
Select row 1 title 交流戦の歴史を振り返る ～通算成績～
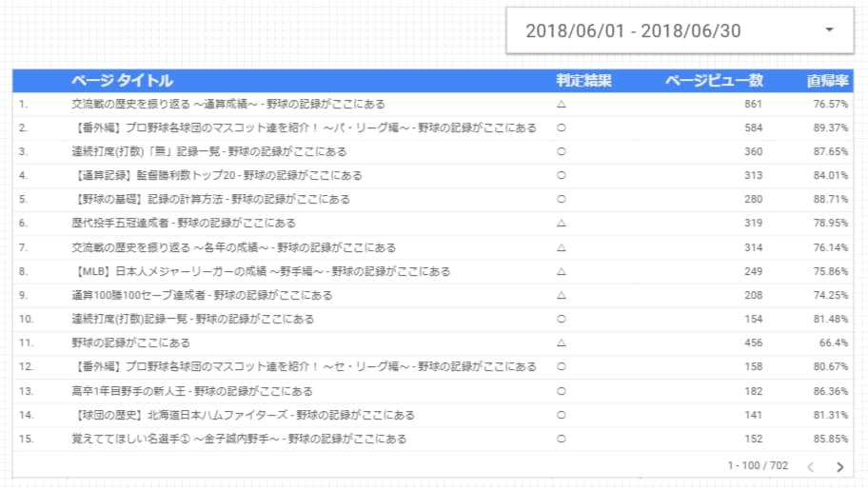(228, 104)
